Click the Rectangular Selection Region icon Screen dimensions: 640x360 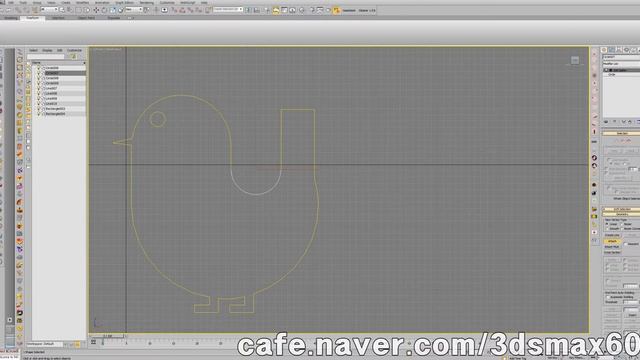(x=78, y=10)
